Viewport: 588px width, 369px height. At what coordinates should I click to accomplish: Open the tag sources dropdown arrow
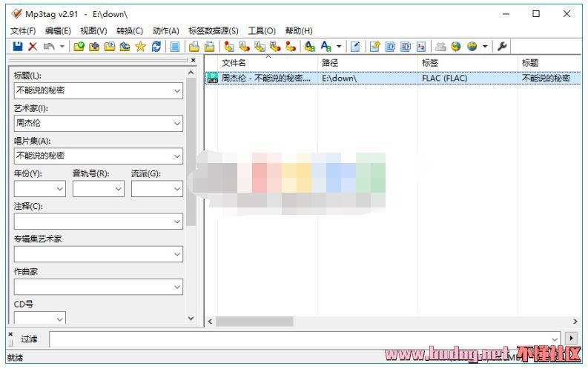pyautogui.click(x=485, y=47)
